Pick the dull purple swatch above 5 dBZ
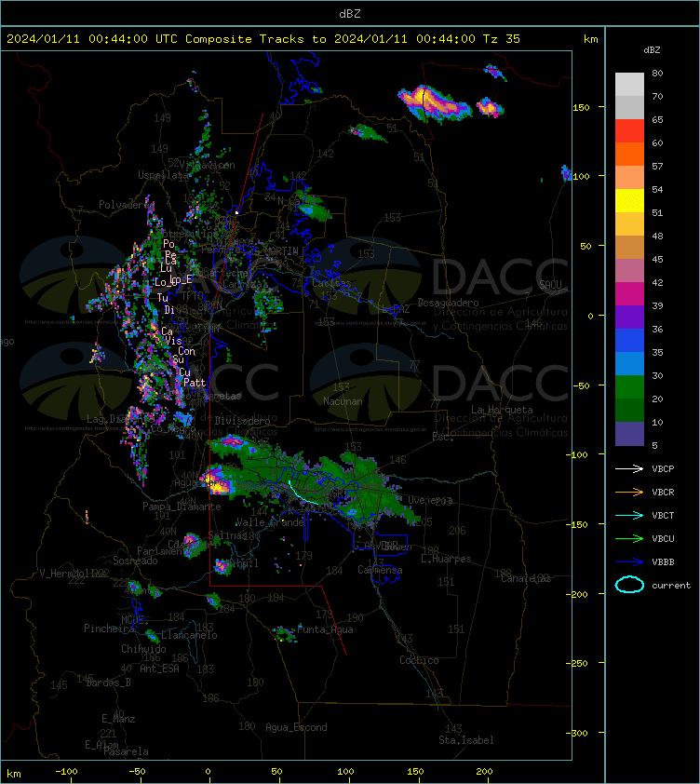 coord(629,434)
